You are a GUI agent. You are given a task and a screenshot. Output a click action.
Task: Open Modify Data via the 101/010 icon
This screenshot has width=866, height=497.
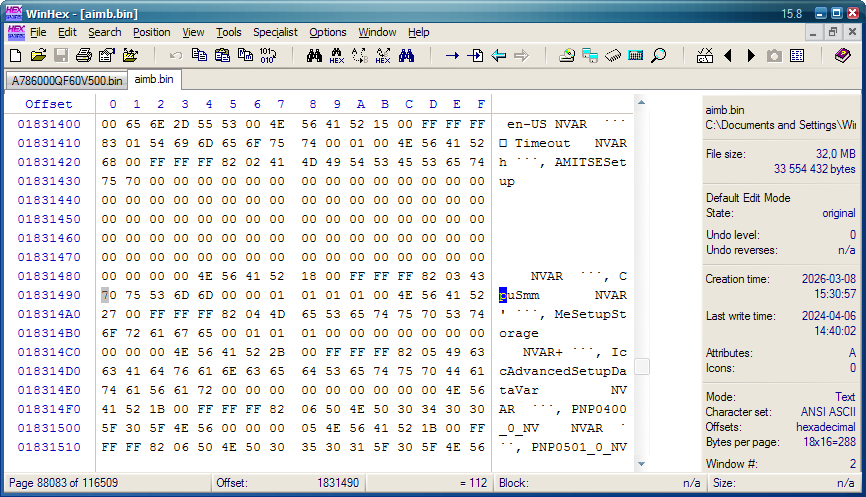point(268,55)
